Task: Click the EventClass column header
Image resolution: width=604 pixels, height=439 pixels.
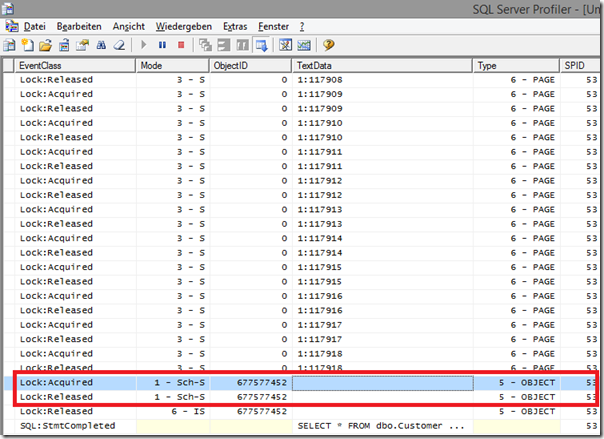Action: 75,65
